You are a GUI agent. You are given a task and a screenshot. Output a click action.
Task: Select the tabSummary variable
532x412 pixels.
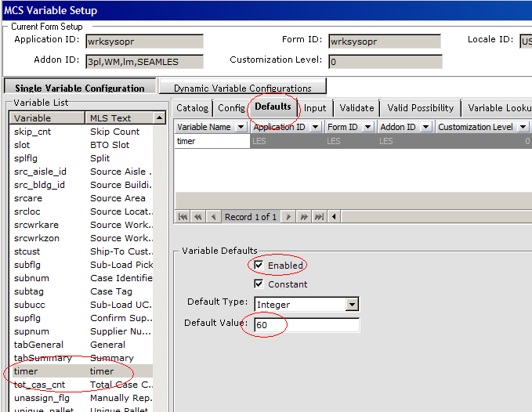tap(81, 358)
